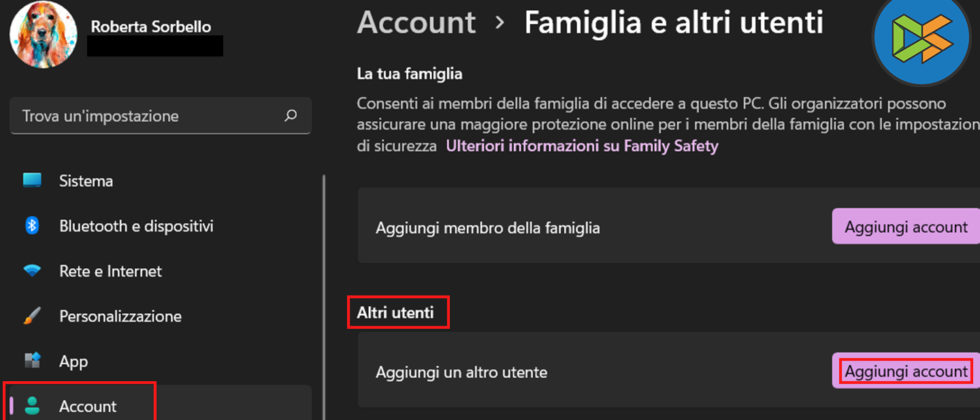Focus the Trova un'impostazione search field

[150, 116]
